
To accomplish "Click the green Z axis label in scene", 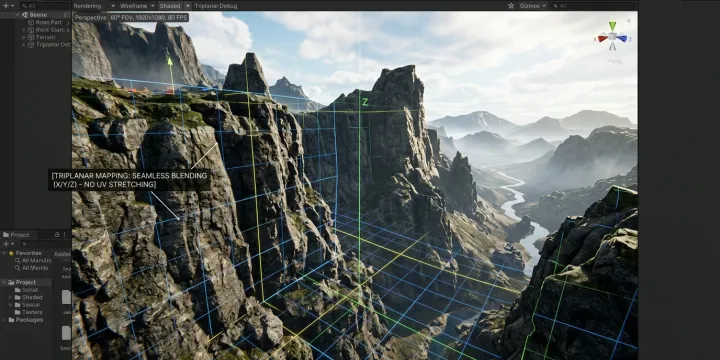I will tap(366, 102).
